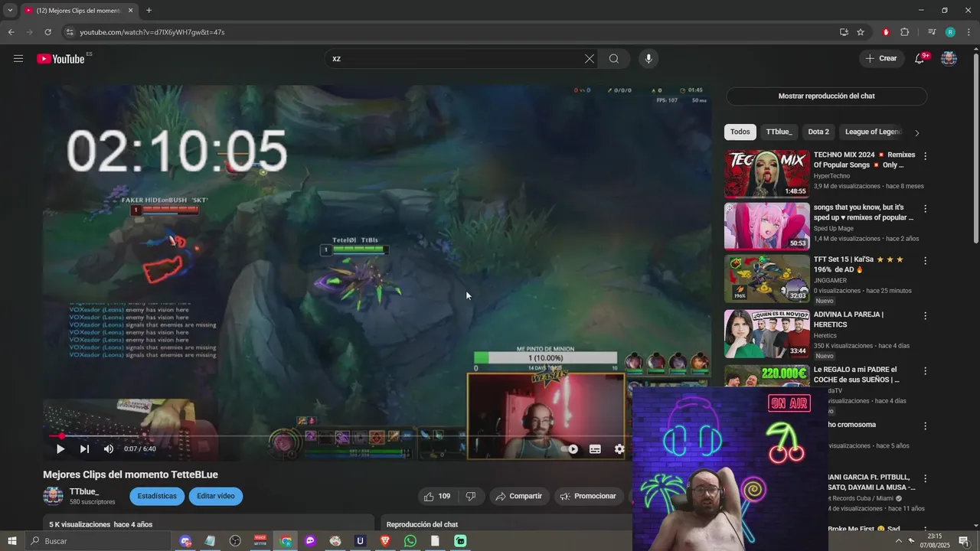Go back in the browser

coord(11,32)
